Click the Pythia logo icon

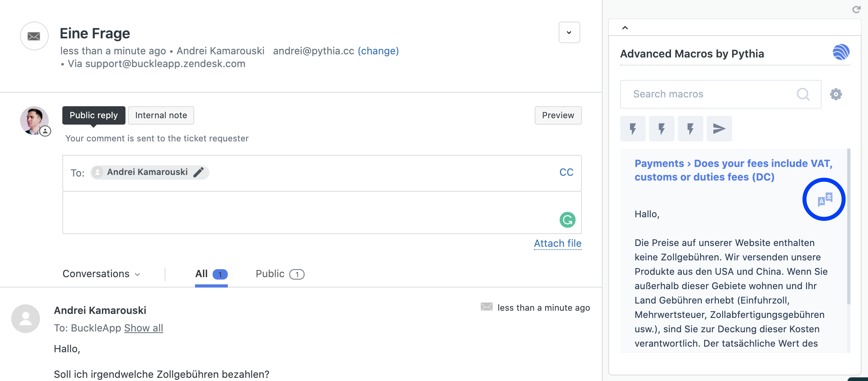point(841,52)
